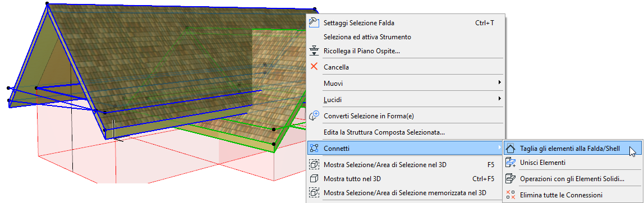The image size is (644, 203).
Task: Click the Ricollega il Piano Ospite icon
Action: [x=314, y=51]
